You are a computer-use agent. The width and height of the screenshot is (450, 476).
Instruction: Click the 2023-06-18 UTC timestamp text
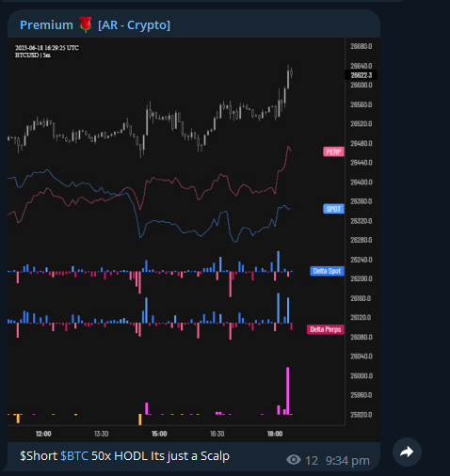click(47, 48)
